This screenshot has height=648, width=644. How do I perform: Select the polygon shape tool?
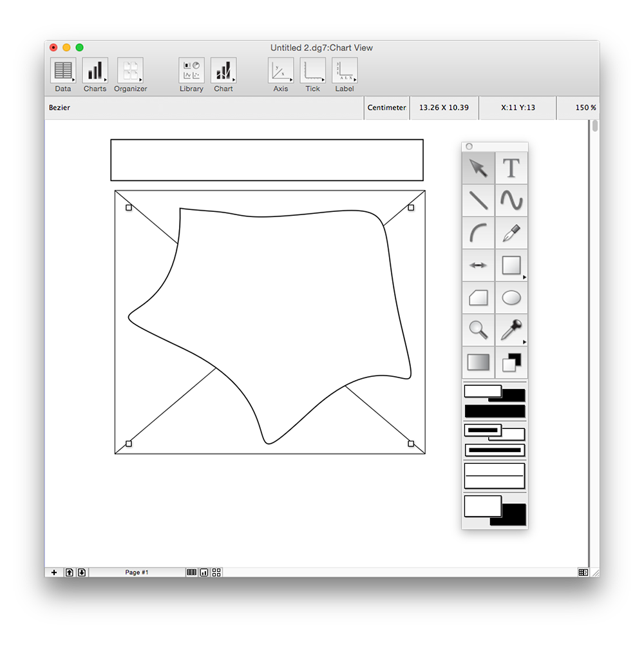tap(478, 298)
